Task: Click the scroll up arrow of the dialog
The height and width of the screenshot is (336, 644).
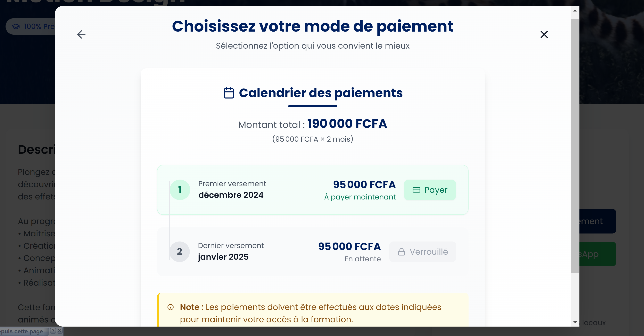Action: [575, 10]
